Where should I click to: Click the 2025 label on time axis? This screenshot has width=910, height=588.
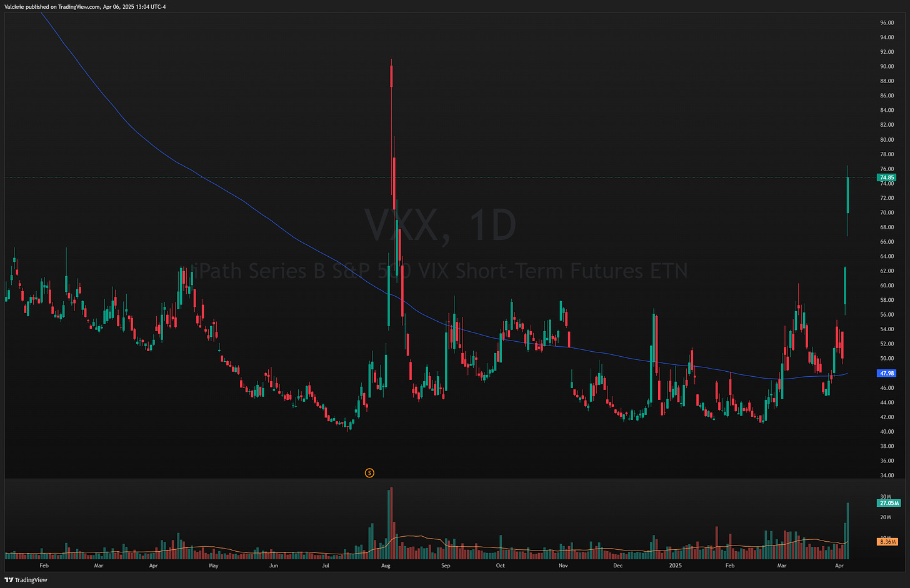(x=676, y=566)
